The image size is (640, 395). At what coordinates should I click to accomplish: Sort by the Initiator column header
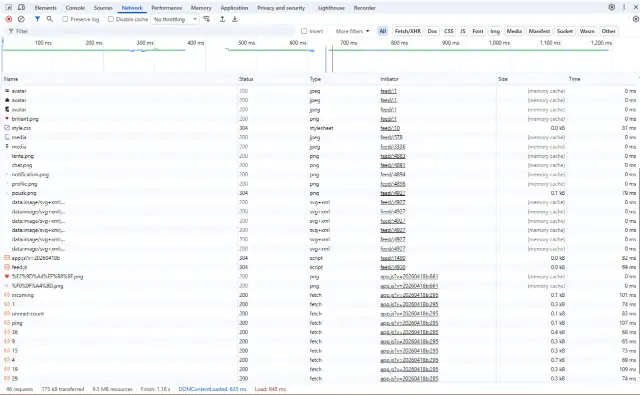click(x=437, y=79)
